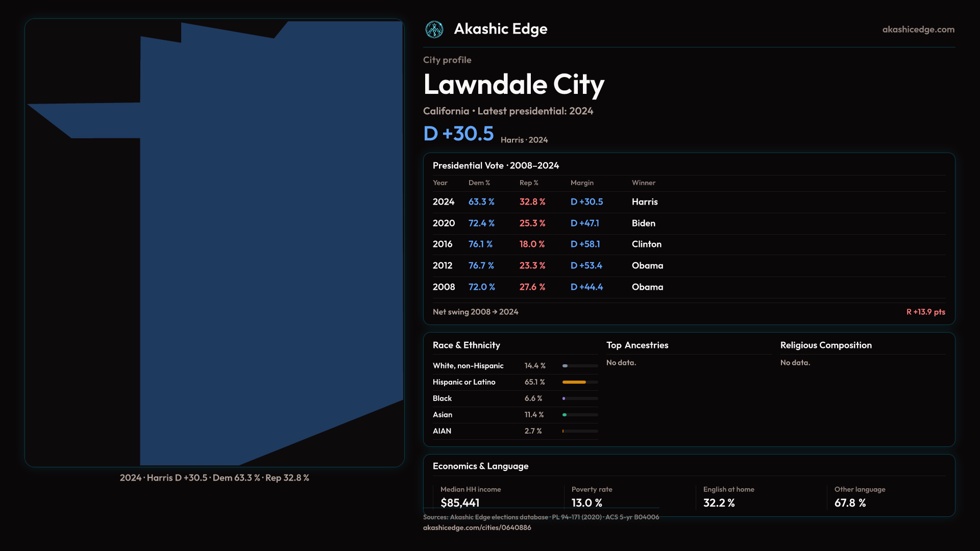Click the Poverty rate stat

click(587, 496)
